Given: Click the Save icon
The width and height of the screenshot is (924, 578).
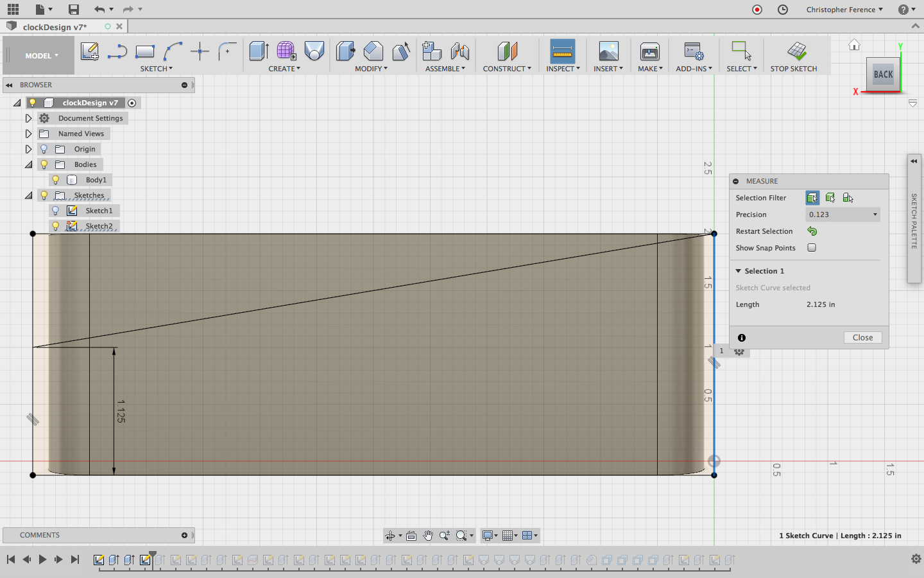Looking at the screenshot, I should pos(74,10).
